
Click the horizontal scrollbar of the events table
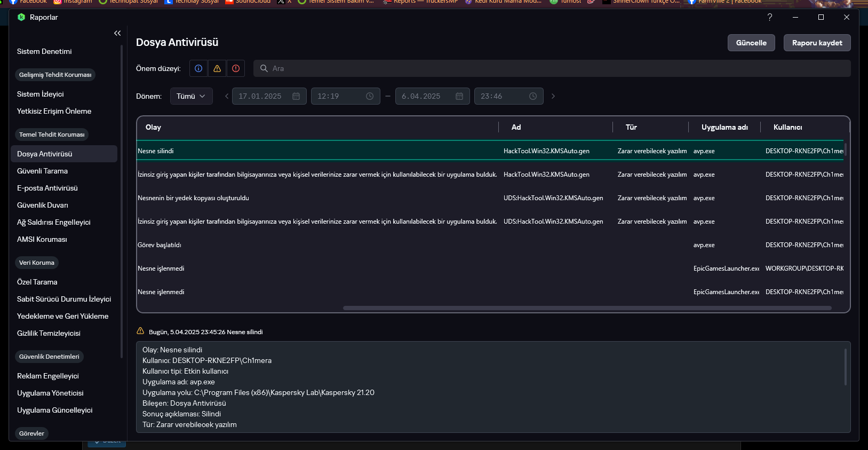[x=587, y=308]
